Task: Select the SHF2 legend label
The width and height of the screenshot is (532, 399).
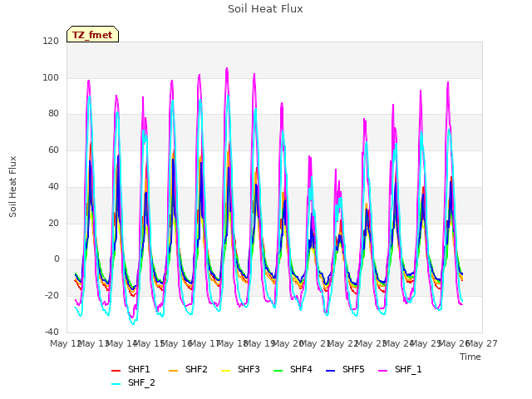Action: [x=196, y=369]
